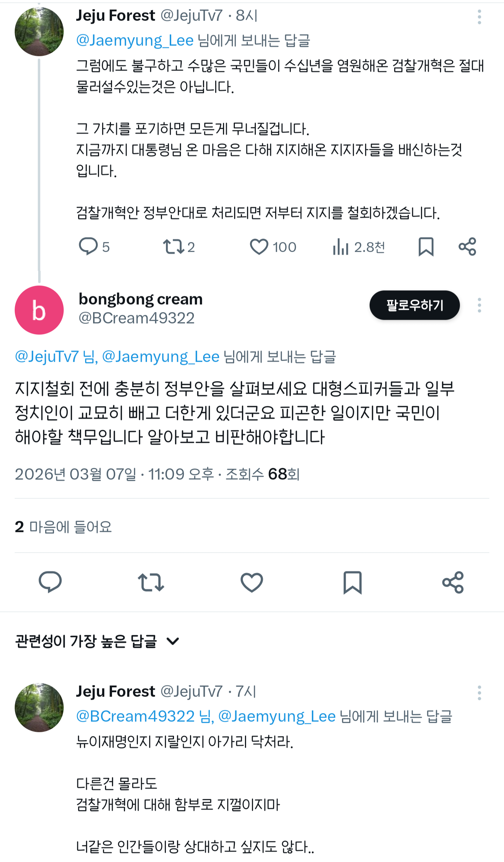The image size is (504, 862).
Task: Follow bongbong cream with 팔로우하기 button
Action: [414, 305]
